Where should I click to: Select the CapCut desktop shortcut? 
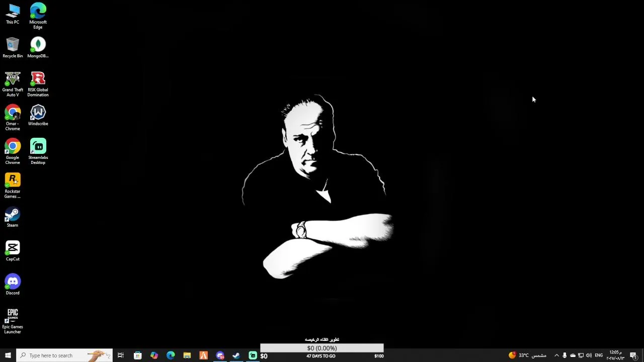click(13, 251)
